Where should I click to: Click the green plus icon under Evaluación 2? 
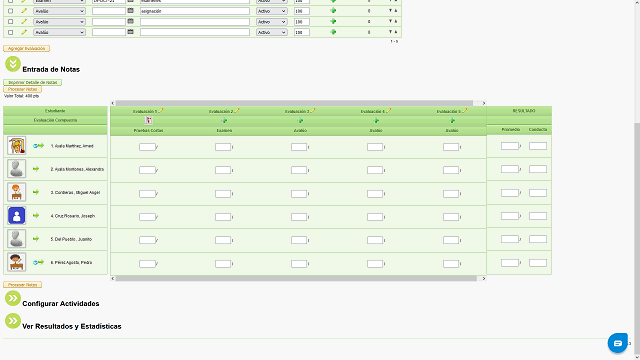click(224, 121)
